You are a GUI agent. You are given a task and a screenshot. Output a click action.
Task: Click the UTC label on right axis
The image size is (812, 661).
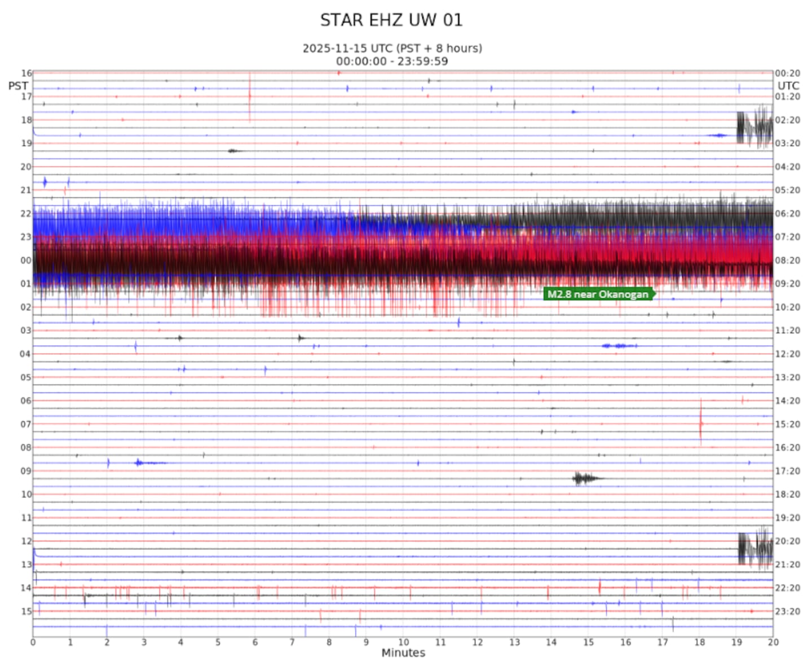(788, 86)
